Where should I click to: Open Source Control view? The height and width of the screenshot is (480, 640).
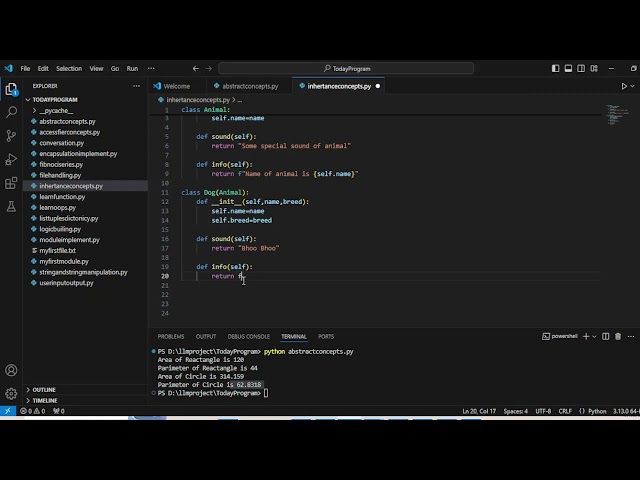[11, 136]
